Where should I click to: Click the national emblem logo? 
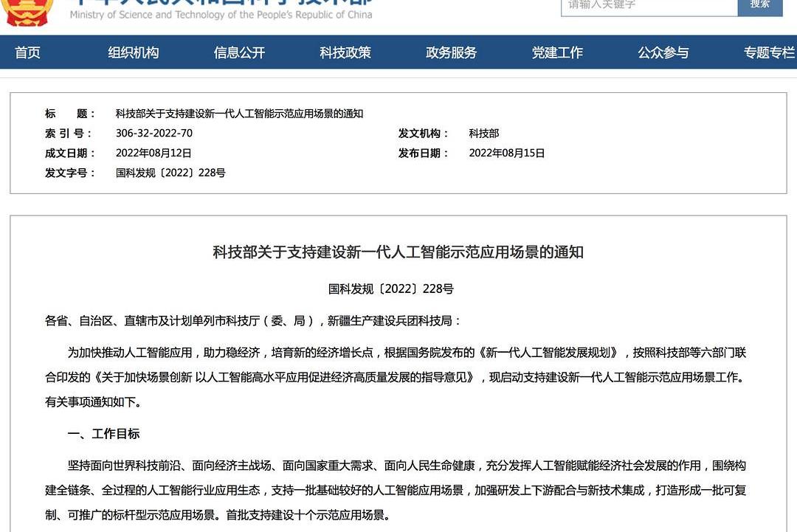pyautogui.click(x=30, y=12)
